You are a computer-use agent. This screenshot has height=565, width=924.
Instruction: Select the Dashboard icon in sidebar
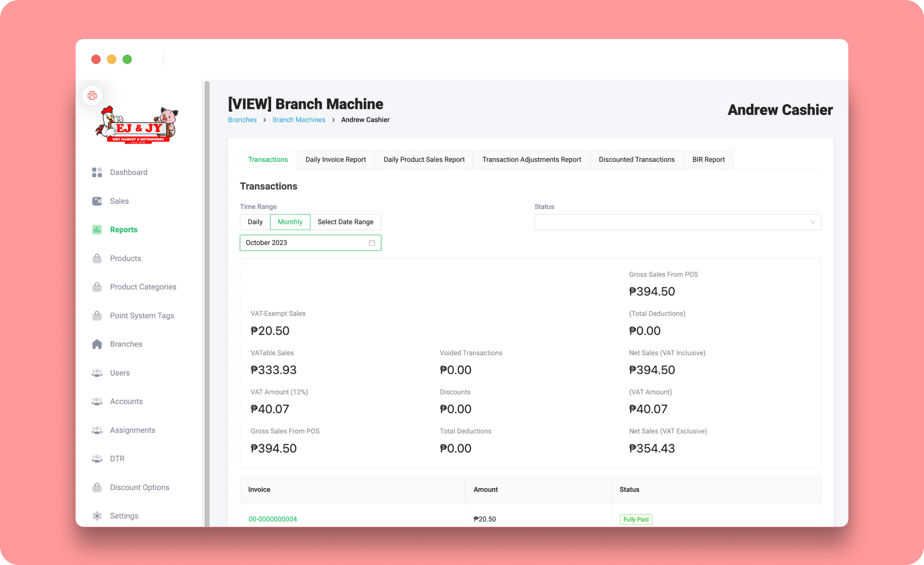tap(97, 172)
